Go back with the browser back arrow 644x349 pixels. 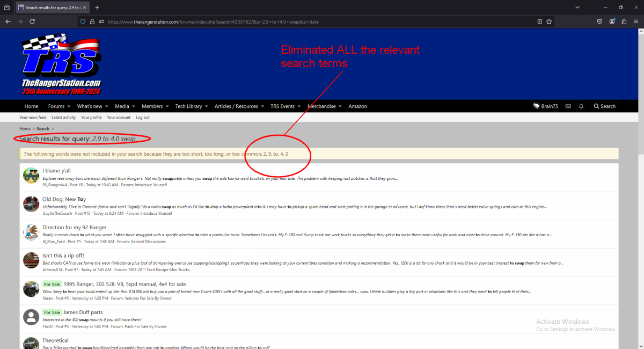click(x=8, y=21)
